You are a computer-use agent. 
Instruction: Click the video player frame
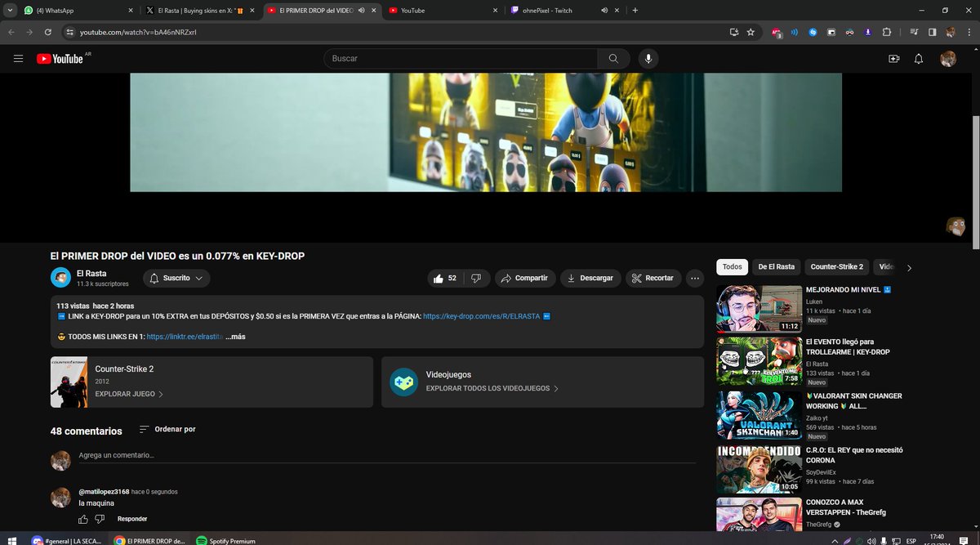click(486, 133)
